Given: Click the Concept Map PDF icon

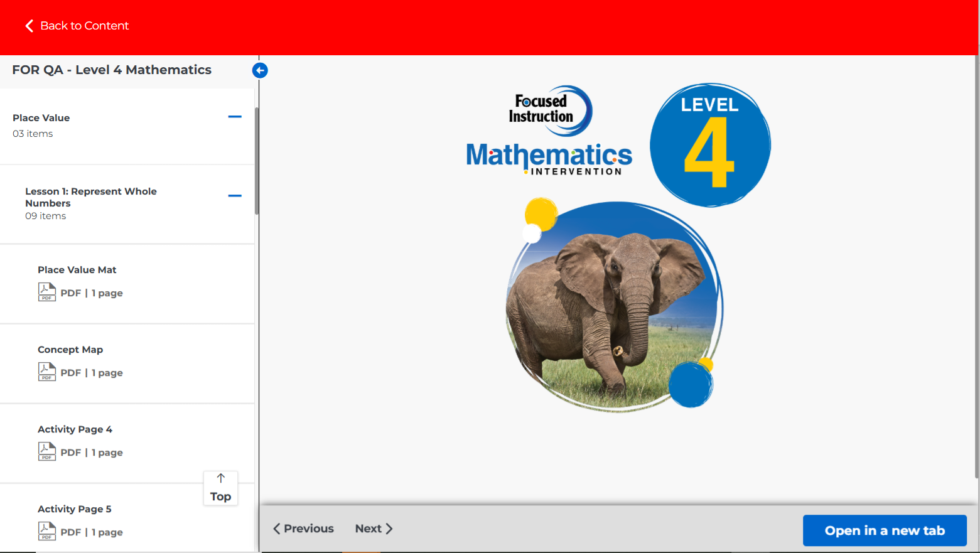Looking at the screenshot, I should (x=47, y=372).
